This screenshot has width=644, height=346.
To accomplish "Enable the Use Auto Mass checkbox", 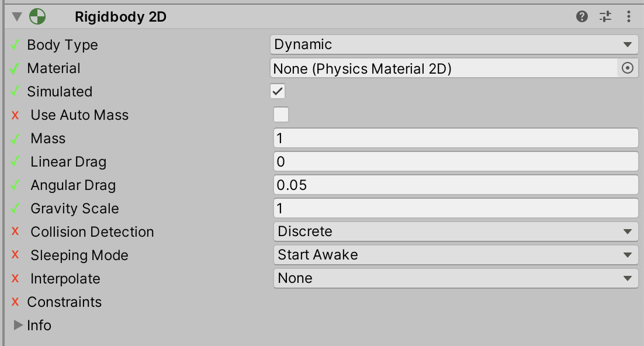I will click(281, 115).
